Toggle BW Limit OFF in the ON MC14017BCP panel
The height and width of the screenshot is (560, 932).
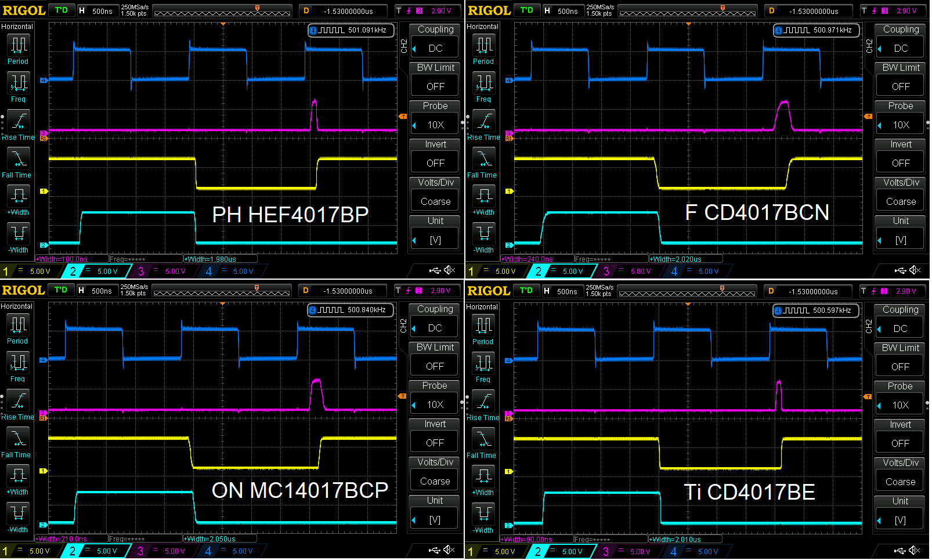tap(435, 359)
